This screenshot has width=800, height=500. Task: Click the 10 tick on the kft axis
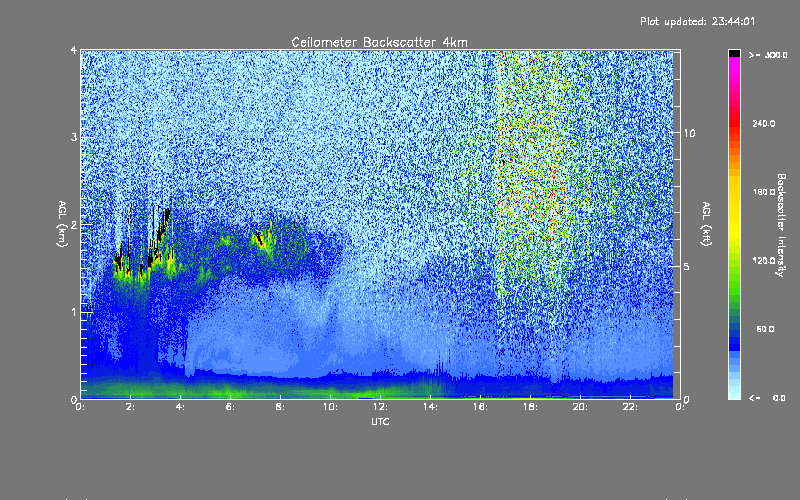point(689,133)
